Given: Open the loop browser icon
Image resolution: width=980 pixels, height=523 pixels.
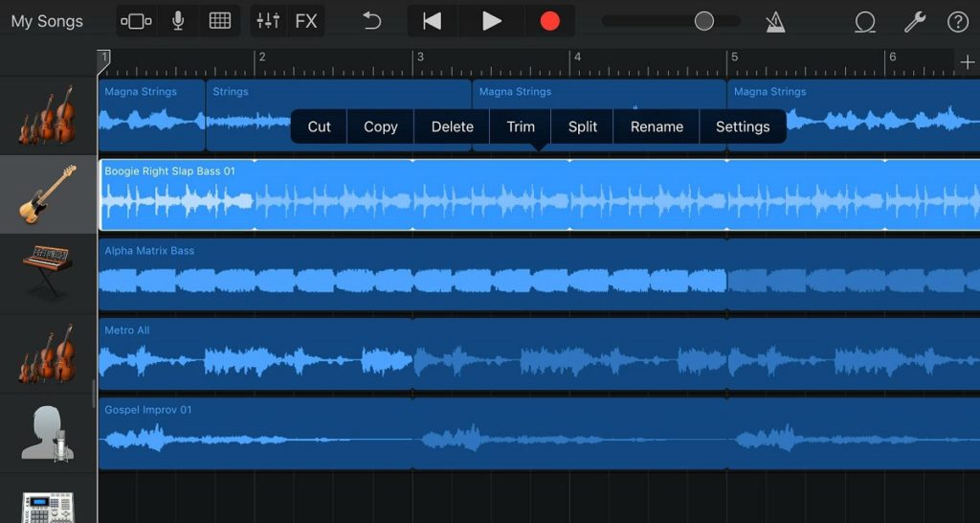Looking at the screenshot, I should pos(864,21).
